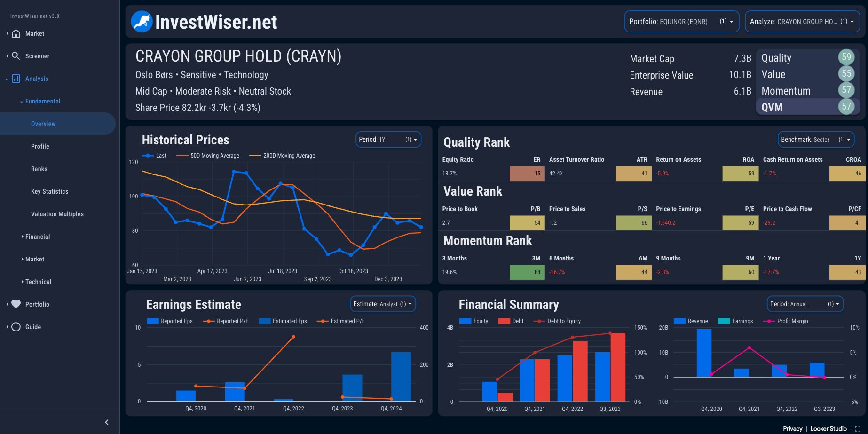868x434 pixels.
Task: Click the 3 Months momentum rank 88 cell
Action: click(x=527, y=272)
